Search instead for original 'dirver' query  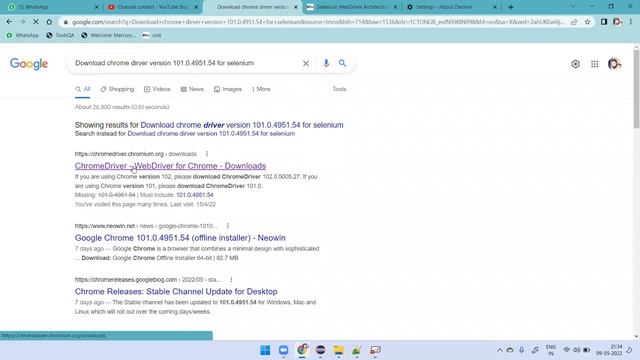point(211,134)
